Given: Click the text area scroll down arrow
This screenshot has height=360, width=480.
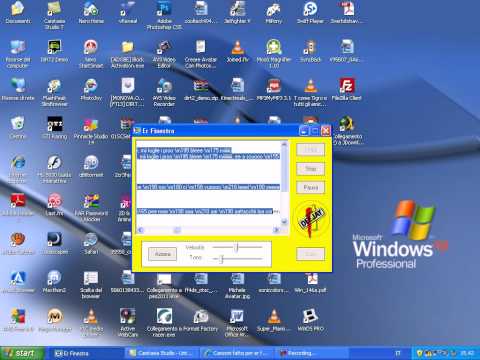Looking at the screenshot, I should (284, 221).
